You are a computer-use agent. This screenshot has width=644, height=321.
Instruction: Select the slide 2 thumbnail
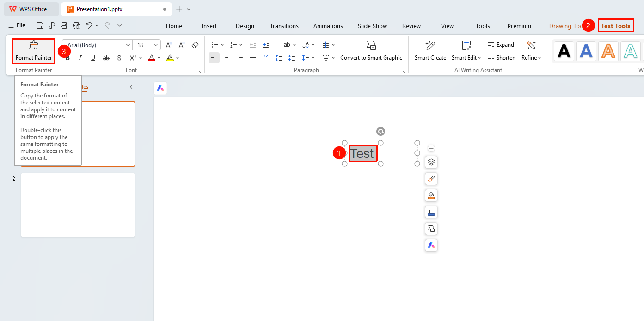[x=78, y=205]
